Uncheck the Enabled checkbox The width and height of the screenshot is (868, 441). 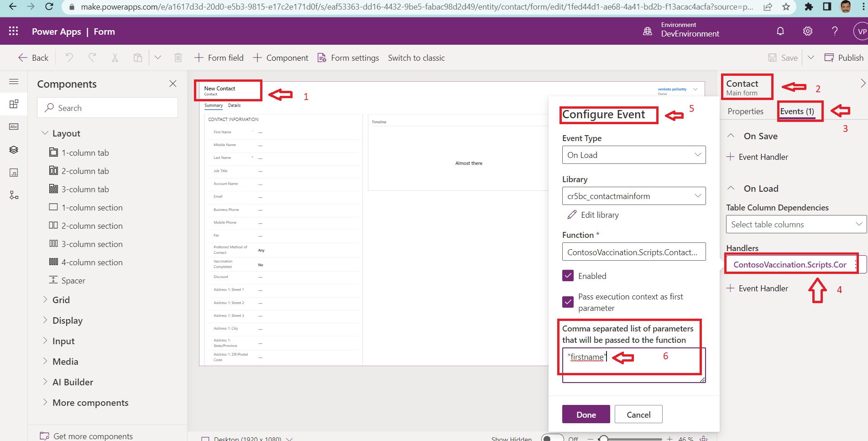tap(568, 276)
